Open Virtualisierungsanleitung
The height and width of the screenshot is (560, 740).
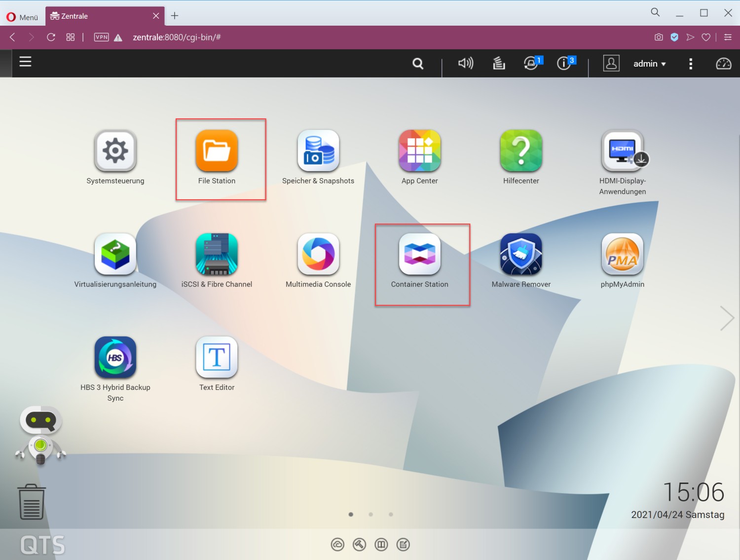pos(115,254)
